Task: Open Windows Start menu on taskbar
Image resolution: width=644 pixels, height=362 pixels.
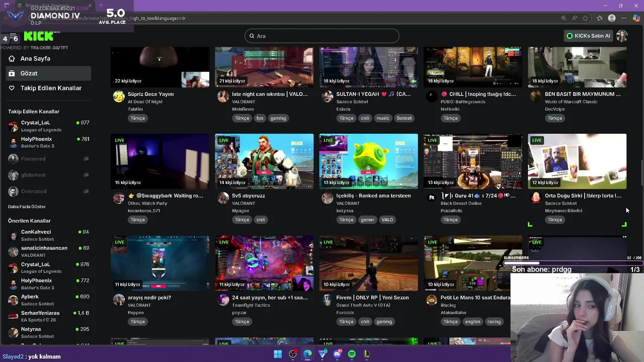Action: click(x=278, y=354)
